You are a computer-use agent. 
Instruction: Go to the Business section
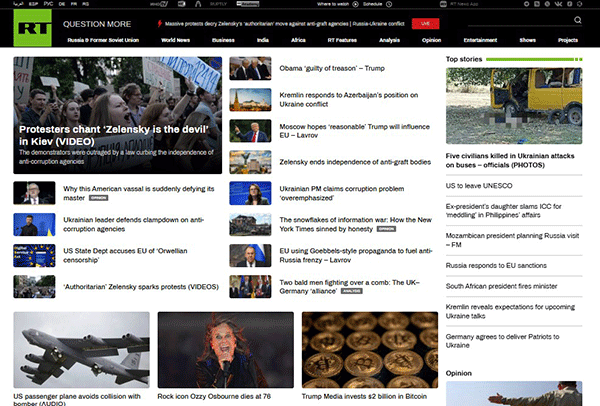(223, 40)
